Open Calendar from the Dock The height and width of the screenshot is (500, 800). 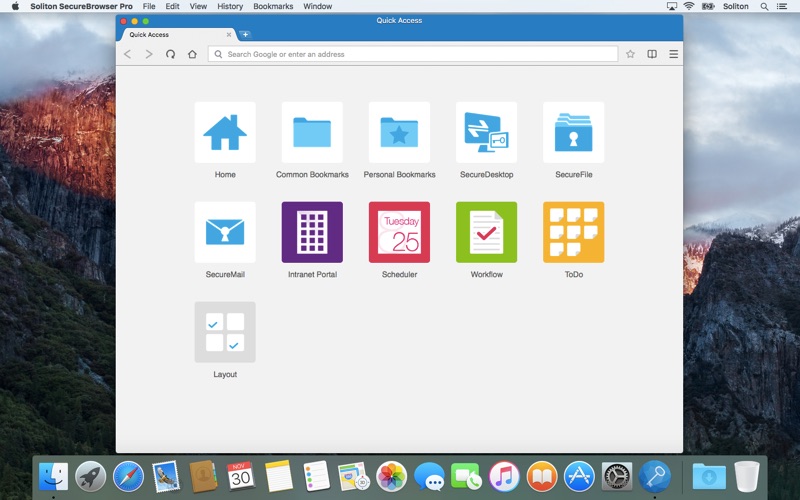coord(241,477)
